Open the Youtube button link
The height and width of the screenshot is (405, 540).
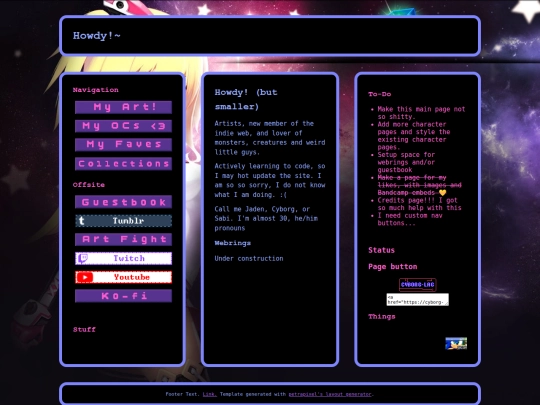coord(123,277)
